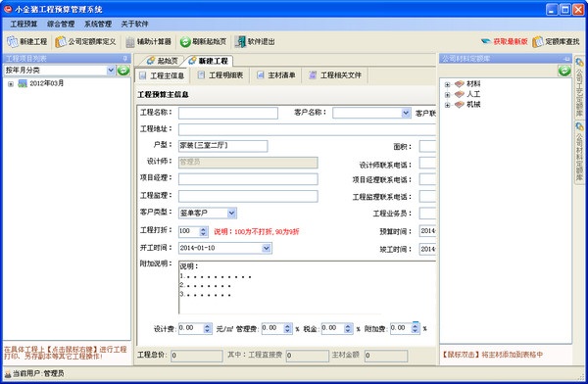The height and width of the screenshot is (384, 588).
Task: Click the 工程监理联系电话 field
Action: (427, 197)
